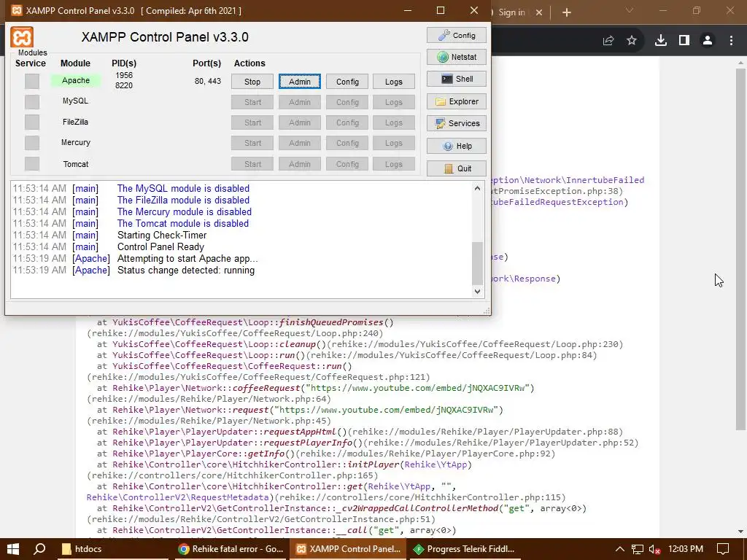Click log line 'The MySQL module is disabled'
Image resolution: width=747 pixels, height=560 pixels.
pos(183,189)
